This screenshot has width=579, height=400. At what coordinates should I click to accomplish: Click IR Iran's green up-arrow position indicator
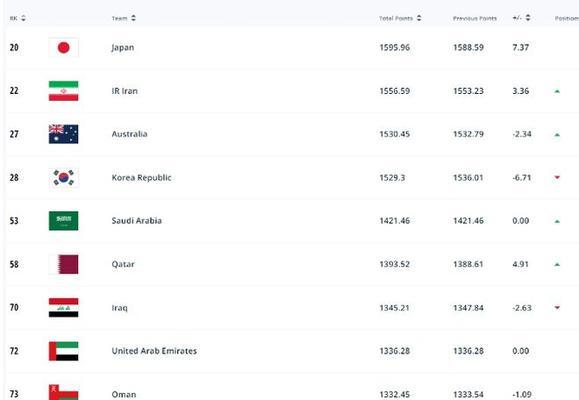pyautogui.click(x=557, y=91)
